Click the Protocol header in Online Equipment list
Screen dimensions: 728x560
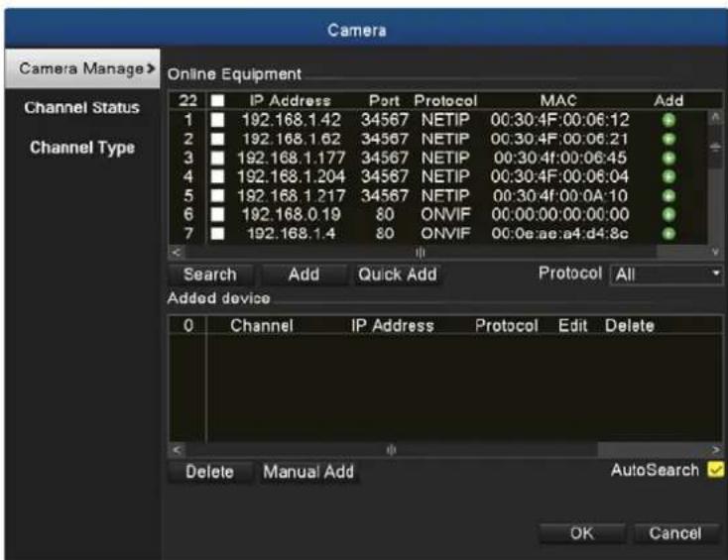click(445, 101)
